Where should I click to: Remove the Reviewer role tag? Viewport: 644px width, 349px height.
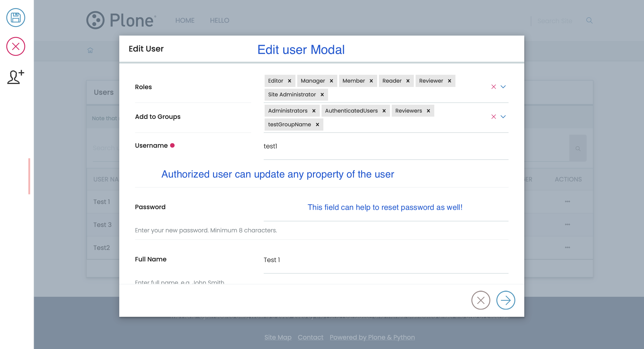tap(450, 81)
